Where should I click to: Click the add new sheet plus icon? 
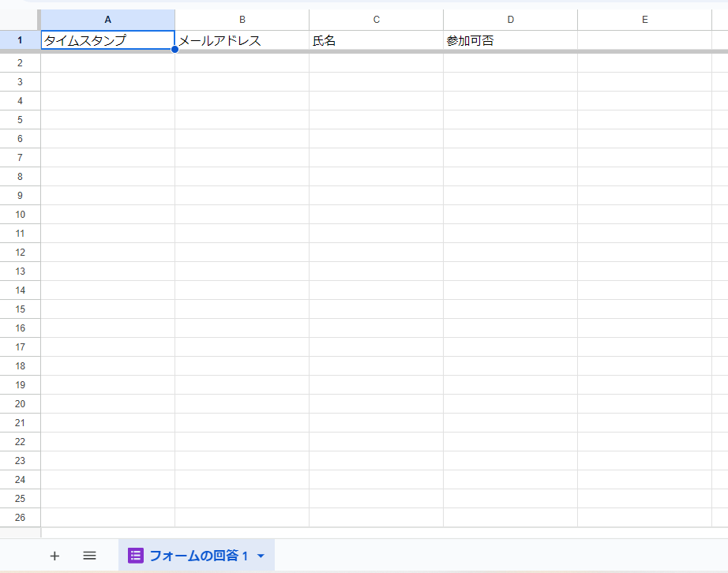[54, 556]
